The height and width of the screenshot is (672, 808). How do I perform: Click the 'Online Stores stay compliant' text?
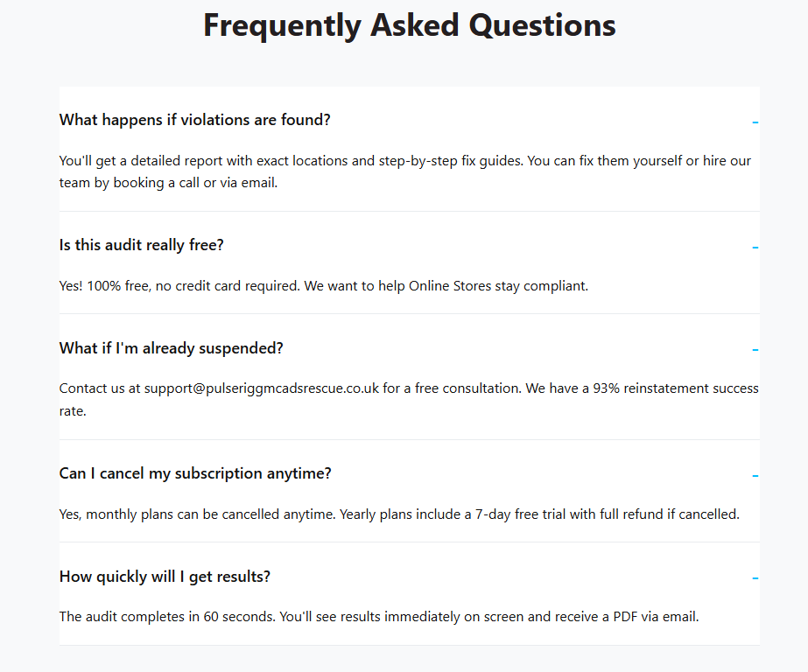[498, 286]
